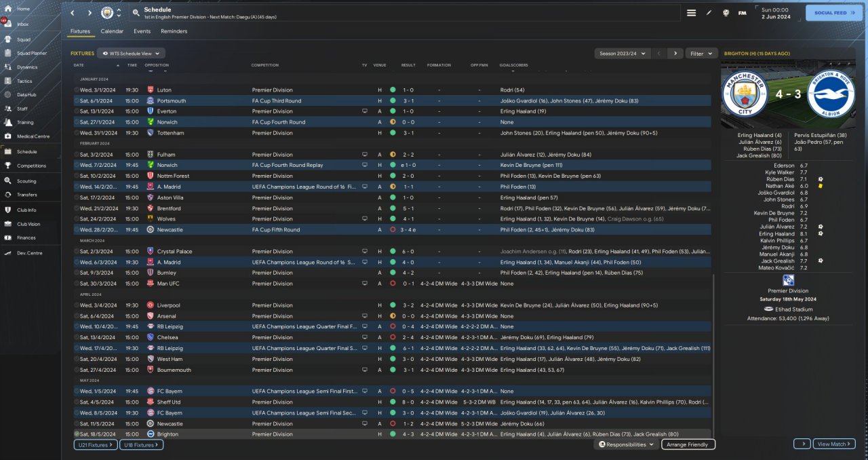Open Inbox from the sidebar
This screenshot has width=868, height=460.
coord(23,24)
